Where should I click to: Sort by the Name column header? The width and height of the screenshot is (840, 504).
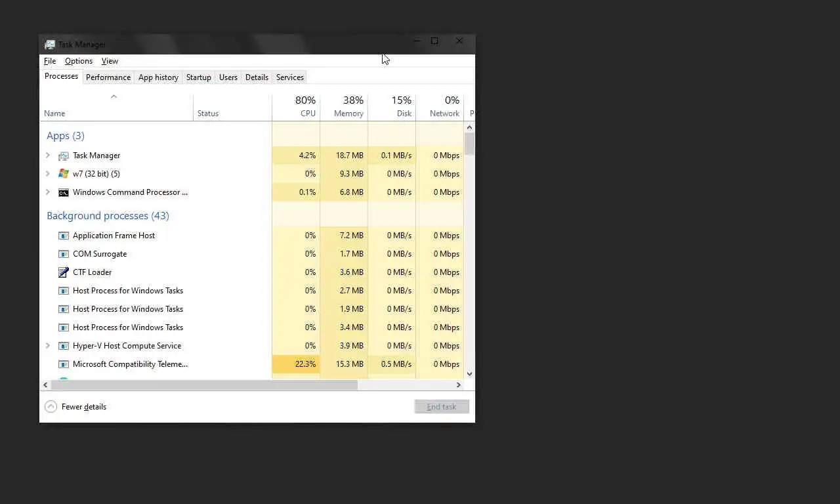117,108
